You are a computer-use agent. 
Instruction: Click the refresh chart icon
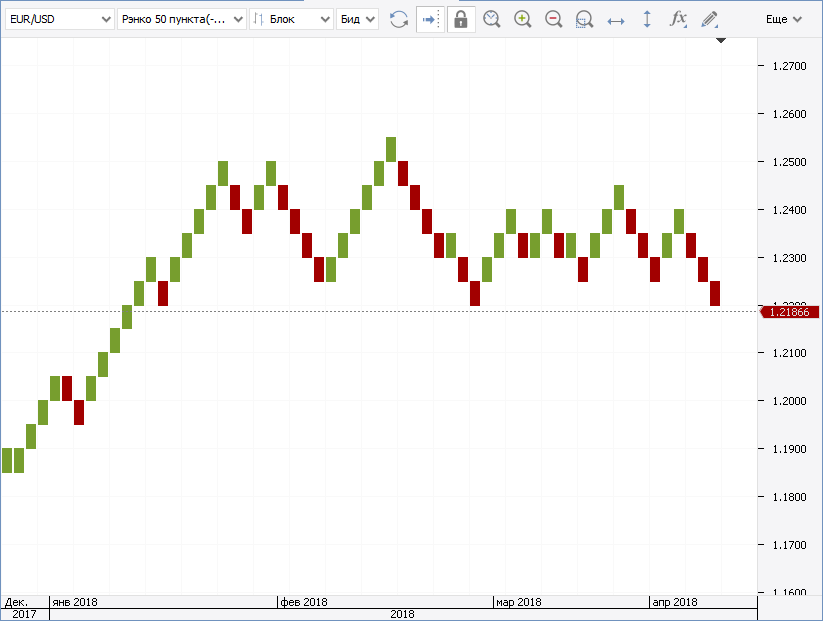point(399,19)
